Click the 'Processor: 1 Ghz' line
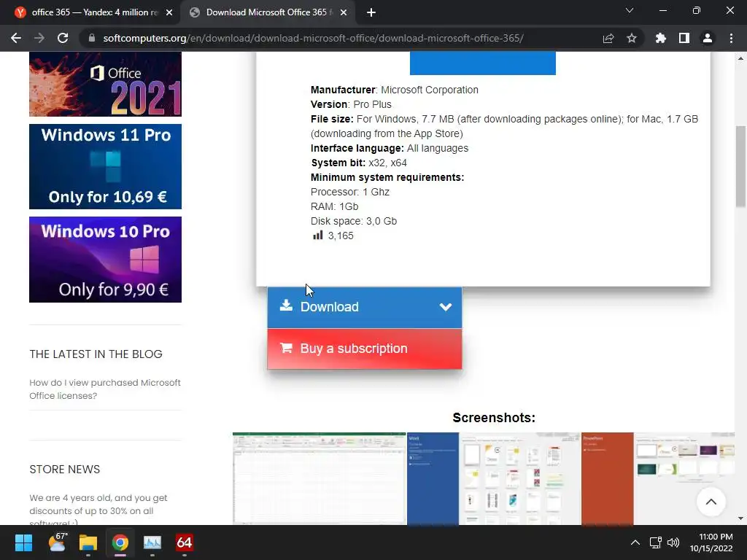The image size is (747, 560). [349, 192]
